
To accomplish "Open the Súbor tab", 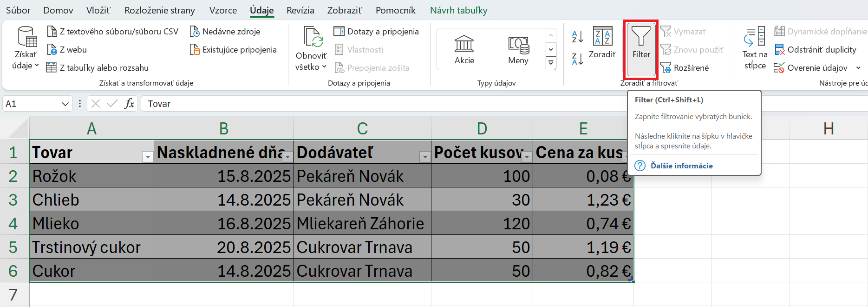I will coord(18,10).
